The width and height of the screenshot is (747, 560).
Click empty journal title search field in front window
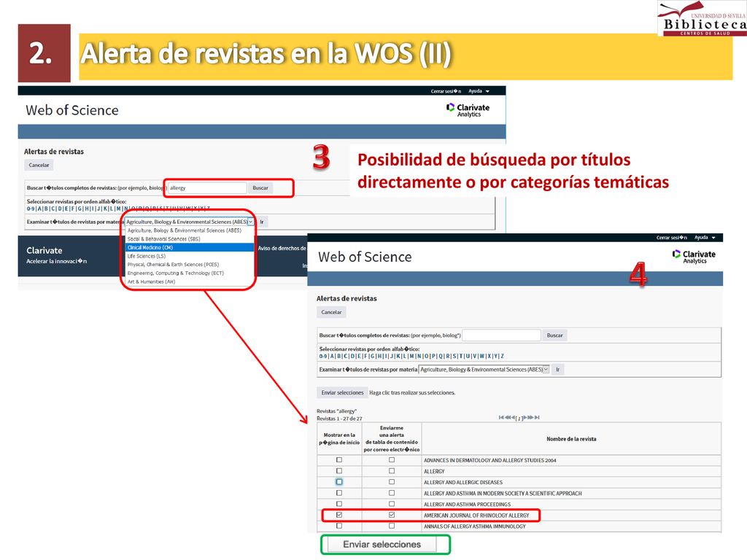[x=501, y=335]
